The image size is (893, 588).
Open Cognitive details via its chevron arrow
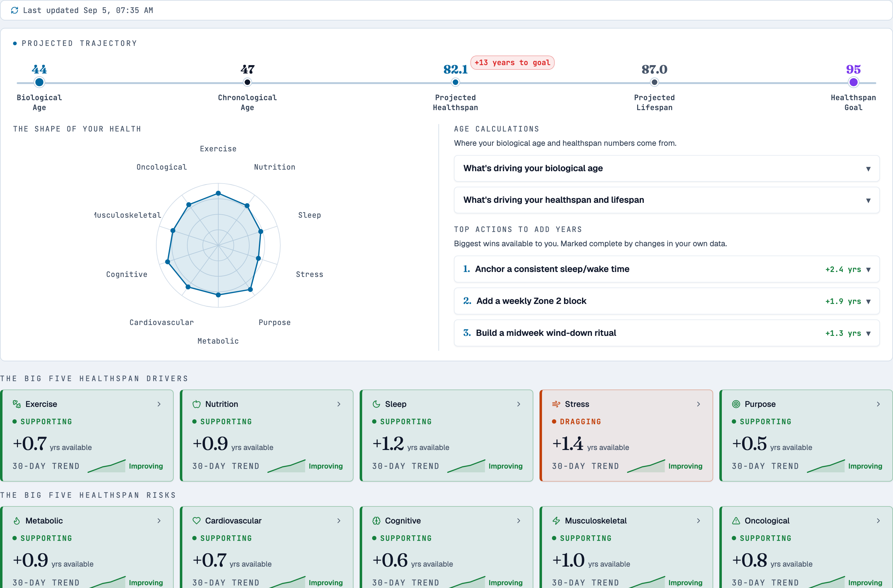pyautogui.click(x=518, y=520)
